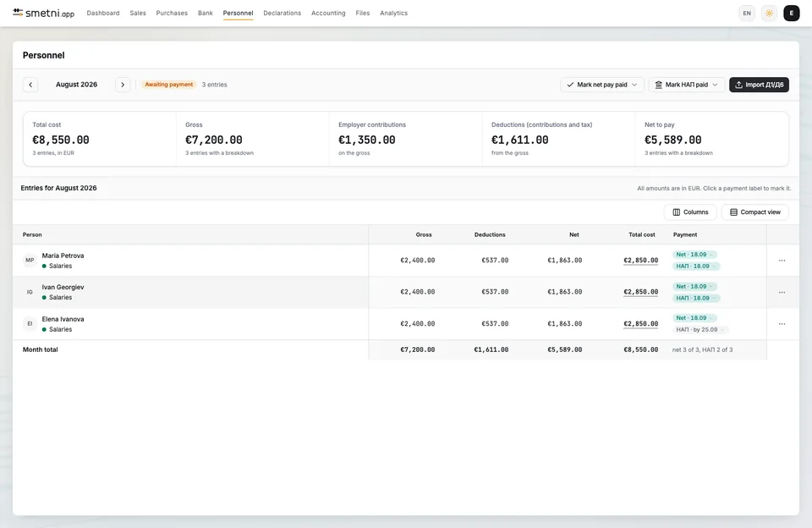Click the Total cost €8,550.00 summary card
This screenshot has width=812, height=528.
[x=100, y=139]
